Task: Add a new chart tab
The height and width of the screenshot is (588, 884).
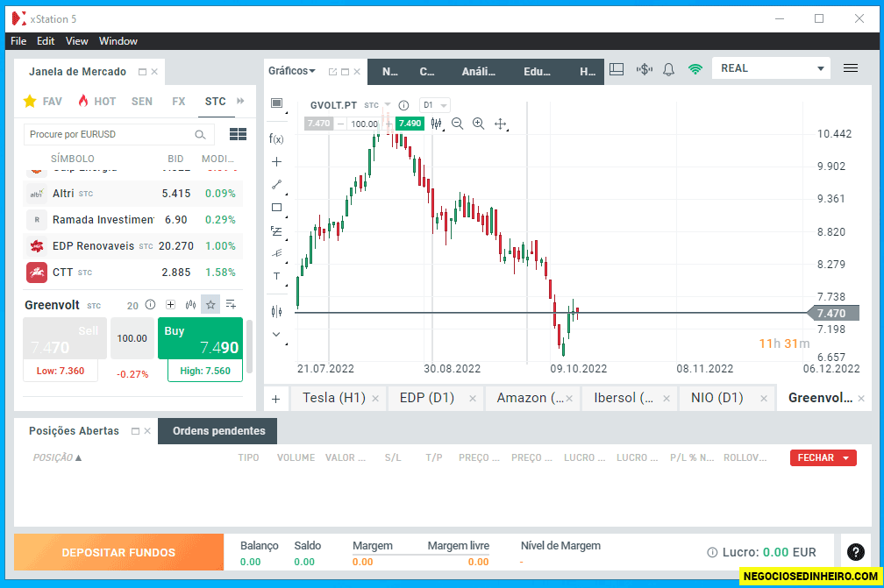Action: coord(275,399)
